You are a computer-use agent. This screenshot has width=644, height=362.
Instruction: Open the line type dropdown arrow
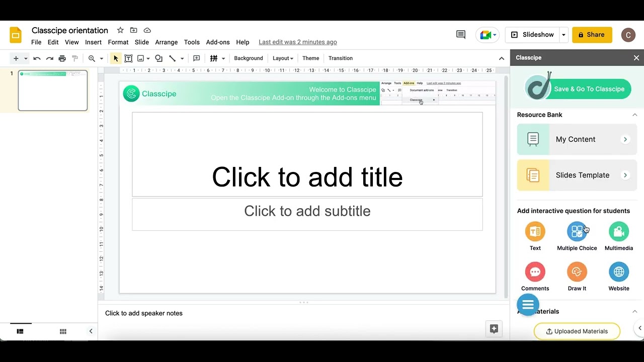coord(182,58)
